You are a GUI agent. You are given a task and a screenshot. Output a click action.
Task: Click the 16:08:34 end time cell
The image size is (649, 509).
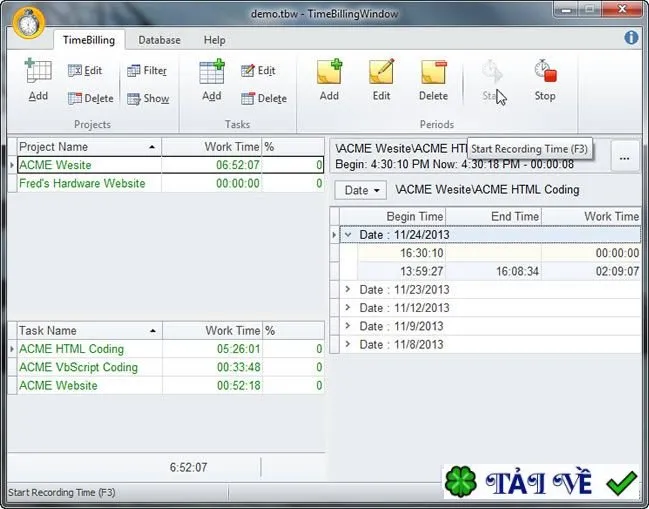(x=493, y=271)
